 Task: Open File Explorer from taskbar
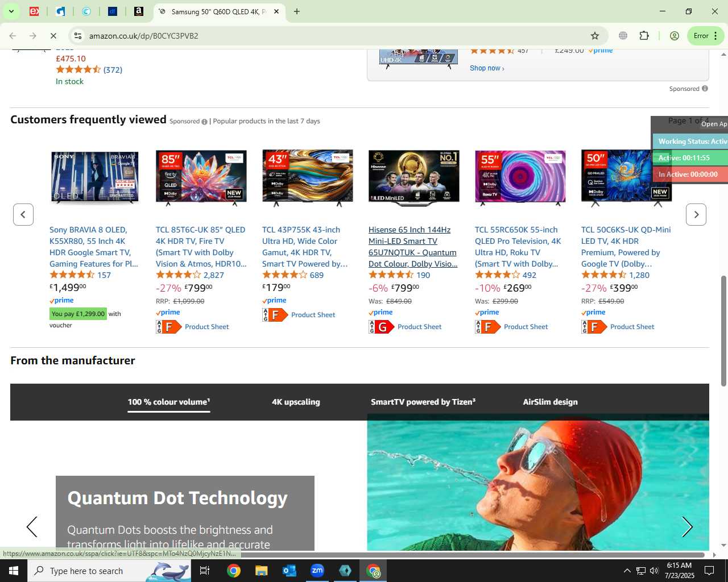tap(261, 571)
